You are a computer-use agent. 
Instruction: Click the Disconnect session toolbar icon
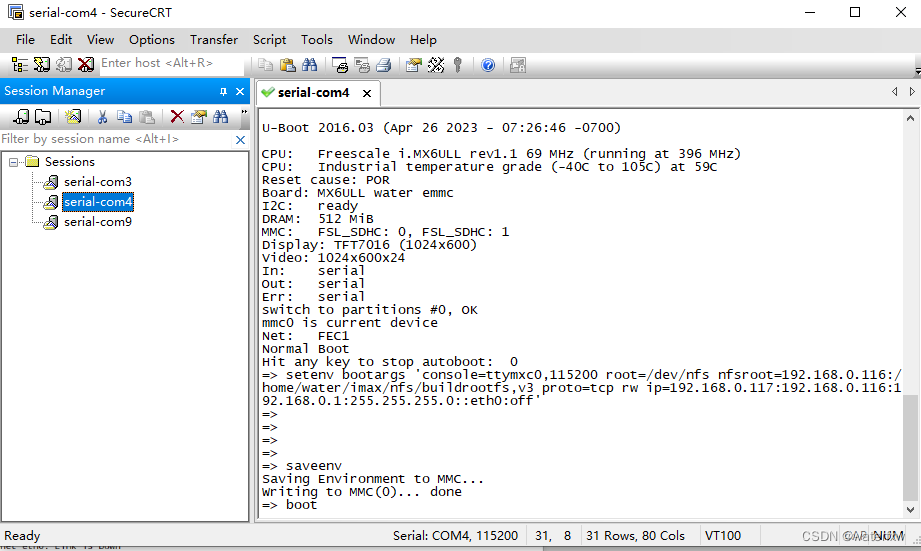click(x=86, y=65)
